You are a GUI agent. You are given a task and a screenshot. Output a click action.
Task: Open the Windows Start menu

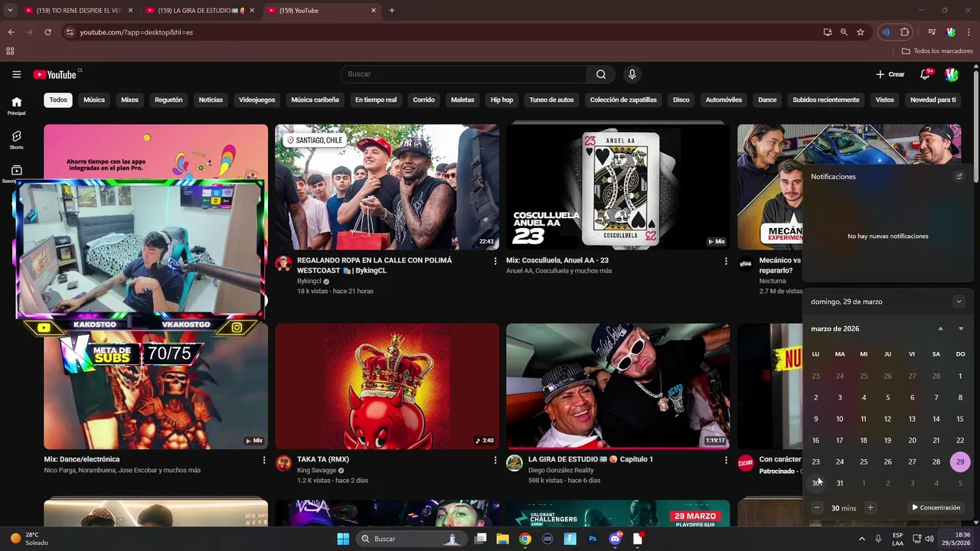pos(343,539)
